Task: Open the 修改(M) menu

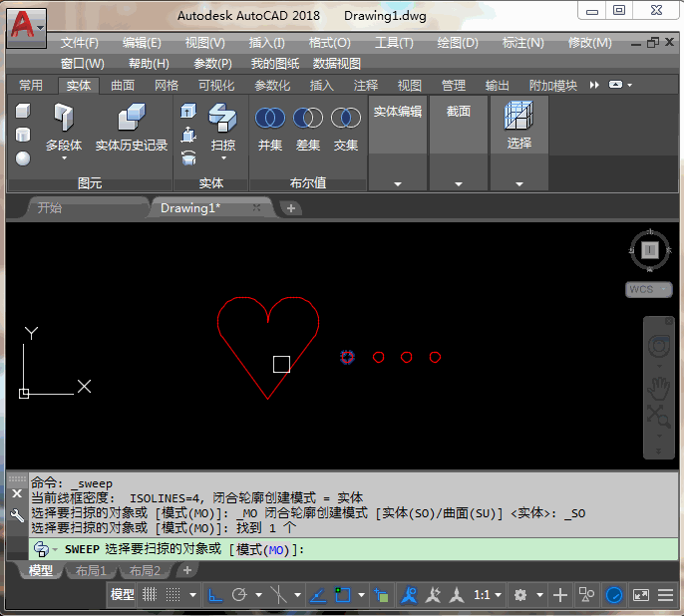Action: coord(590,43)
